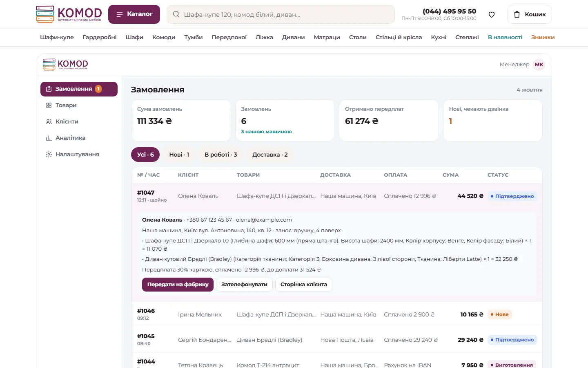Expand order #1046 from Ірина Мельник
The height and width of the screenshot is (368, 588).
[337, 314]
